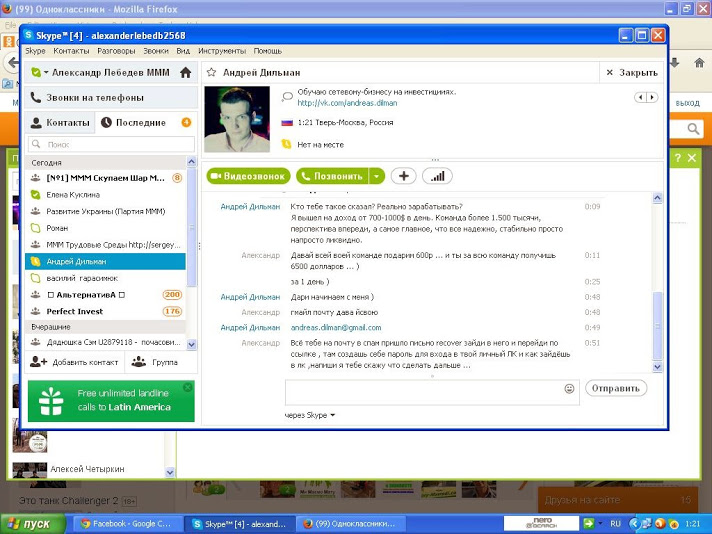Select contact василий гарасимюк
Image resolution: width=712 pixels, height=534 pixels.
tap(105, 278)
